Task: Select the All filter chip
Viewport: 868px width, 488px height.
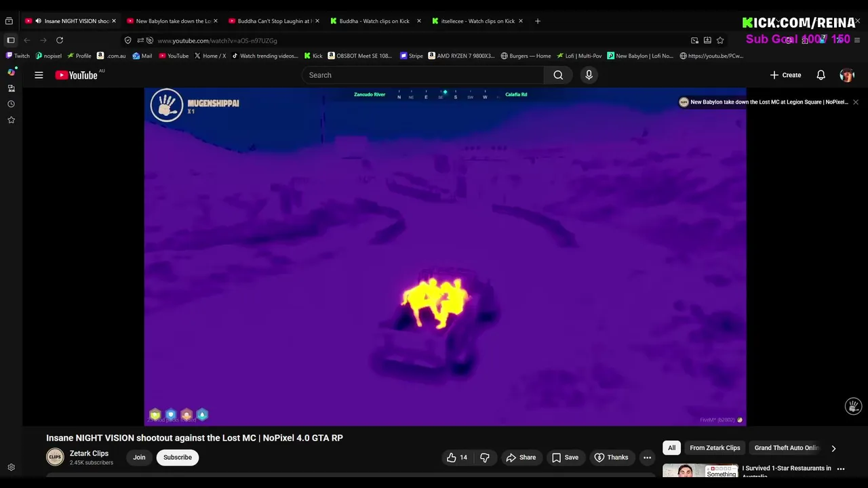Action: pyautogui.click(x=671, y=448)
